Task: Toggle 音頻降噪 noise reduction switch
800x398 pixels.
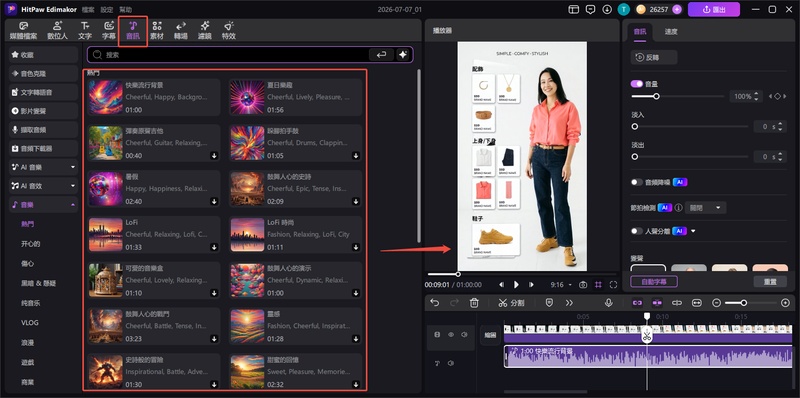Action: coord(637,182)
